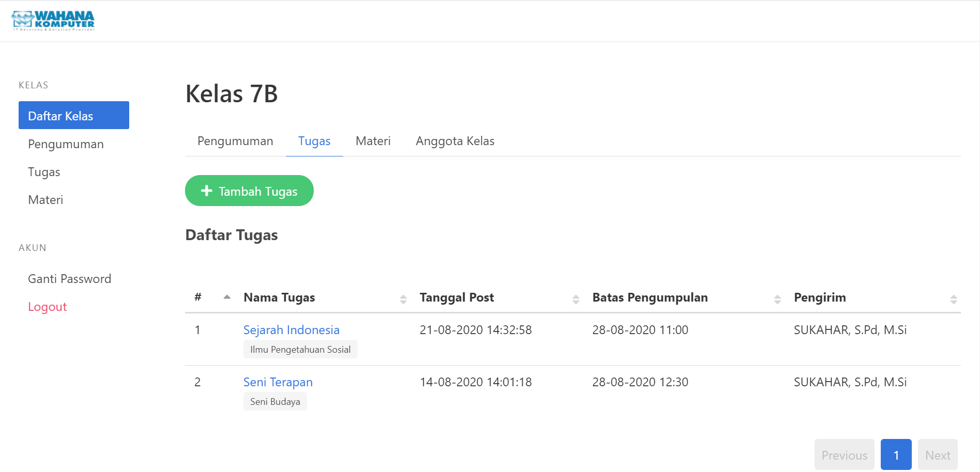Click the plus icon on Tambah Tugas
The image size is (980, 472).
[x=206, y=191]
